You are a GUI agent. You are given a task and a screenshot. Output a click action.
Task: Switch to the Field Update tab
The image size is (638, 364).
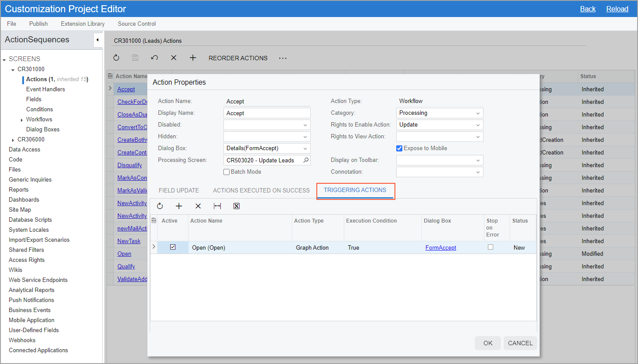tap(179, 190)
